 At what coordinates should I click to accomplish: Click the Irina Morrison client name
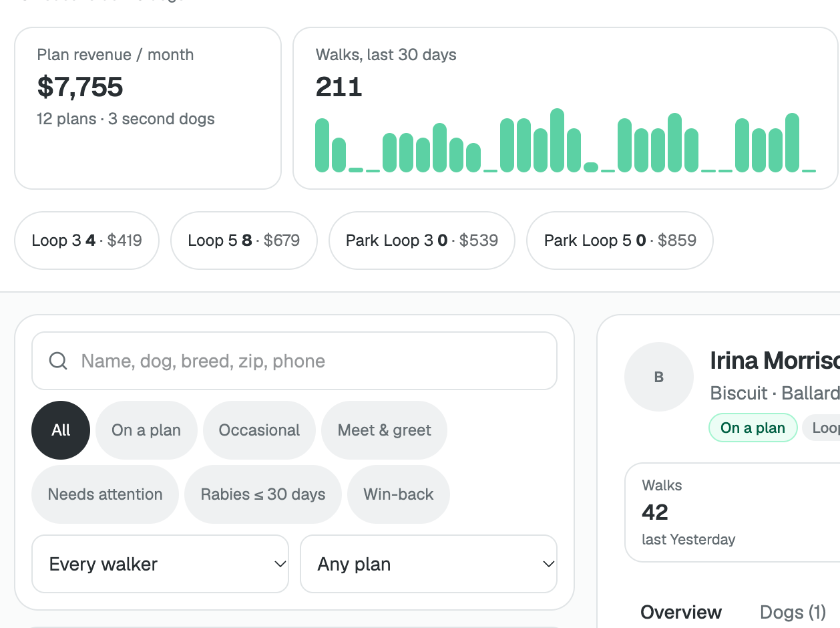pos(775,361)
